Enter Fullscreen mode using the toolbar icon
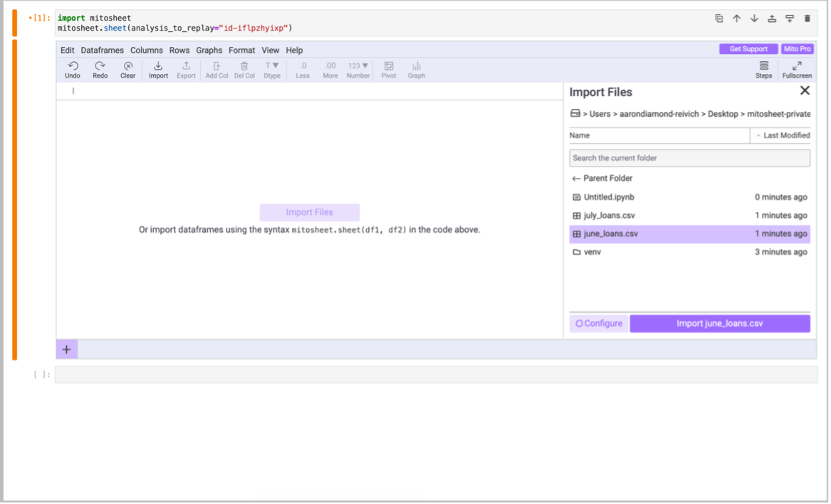Screen dimensions: 831x504 pyautogui.click(x=796, y=66)
